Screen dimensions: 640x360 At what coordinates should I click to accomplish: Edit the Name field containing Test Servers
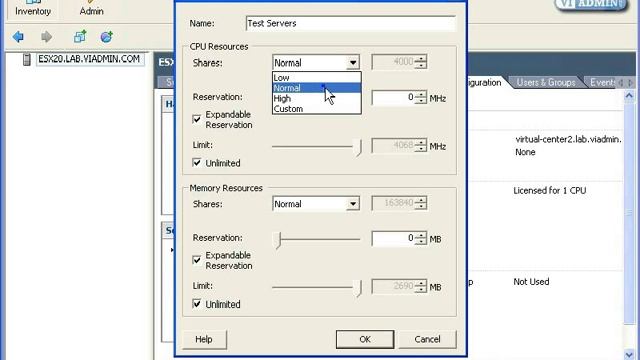[351, 23]
